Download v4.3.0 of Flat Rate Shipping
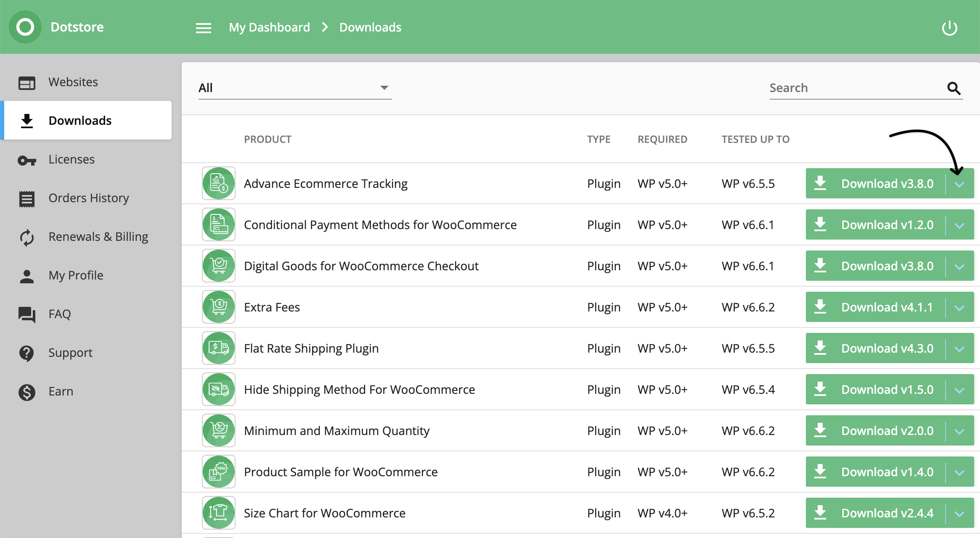Viewport: 980px width, 538px height. coord(875,348)
